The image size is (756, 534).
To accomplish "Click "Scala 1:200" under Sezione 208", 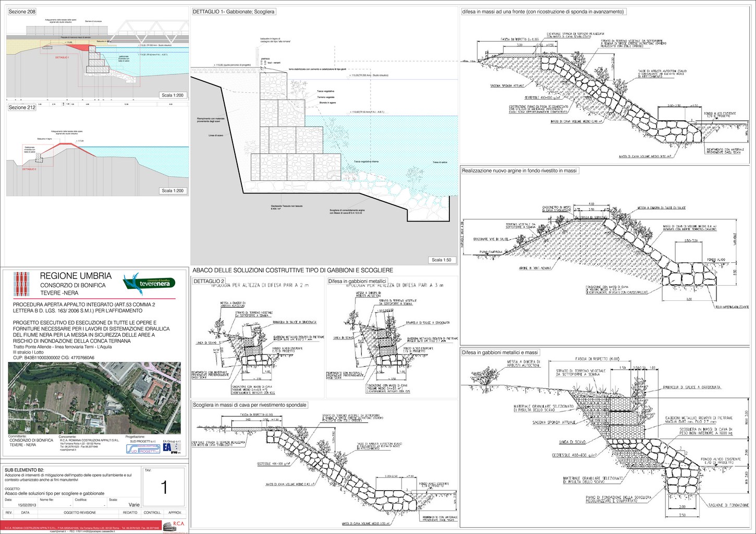I will pyautogui.click(x=173, y=95).
